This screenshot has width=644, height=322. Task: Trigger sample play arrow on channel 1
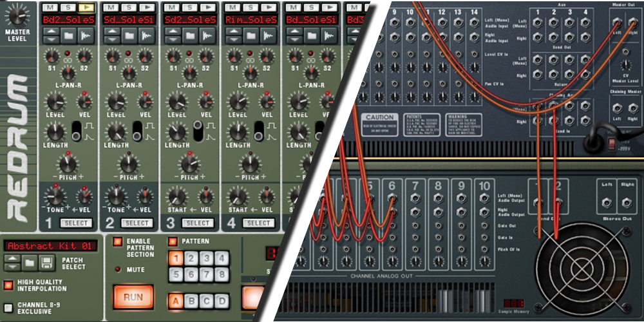[86, 7]
